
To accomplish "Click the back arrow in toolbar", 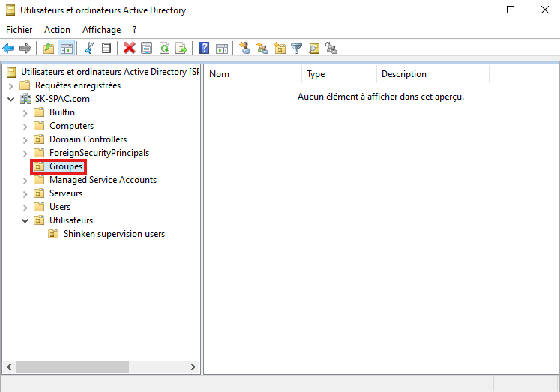I will (x=9, y=49).
